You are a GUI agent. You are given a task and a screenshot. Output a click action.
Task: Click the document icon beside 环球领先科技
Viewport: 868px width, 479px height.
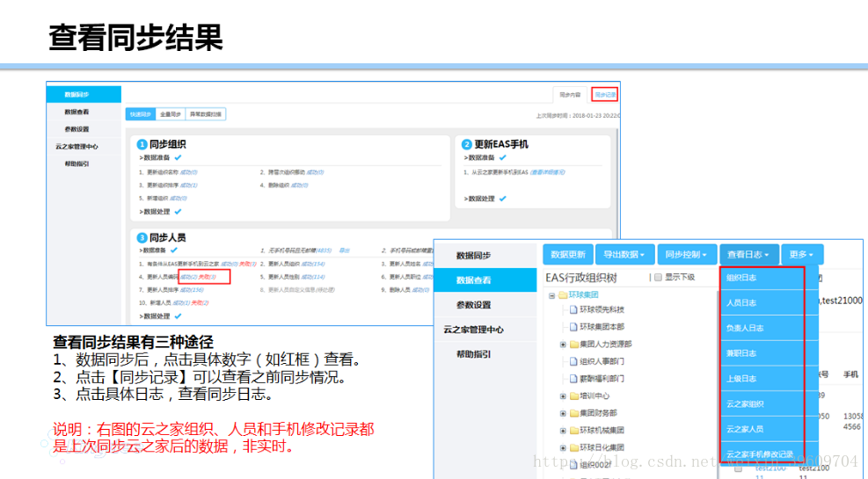573,309
